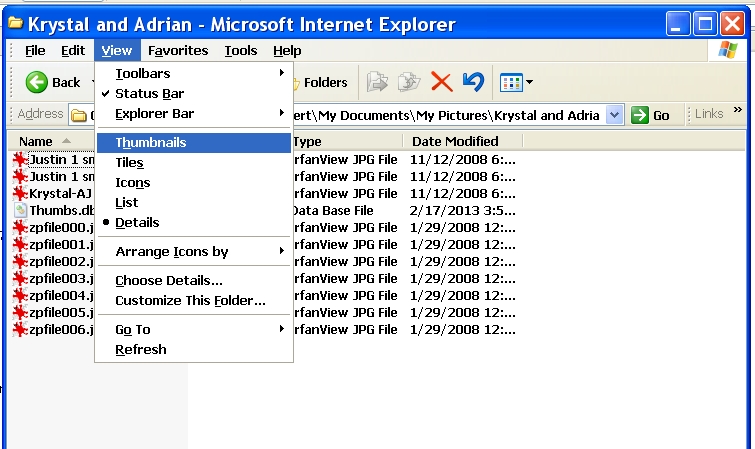Select the Thumbnails view option

coord(194,143)
